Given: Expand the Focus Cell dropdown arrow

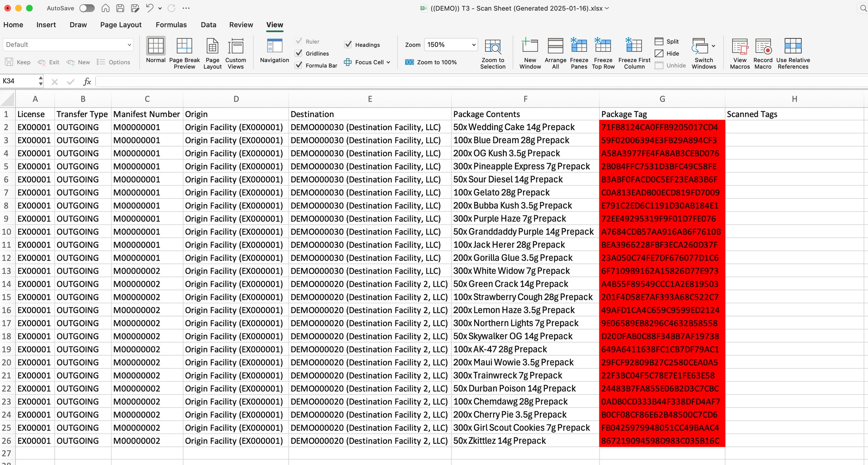Looking at the screenshot, I should click(388, 62).
